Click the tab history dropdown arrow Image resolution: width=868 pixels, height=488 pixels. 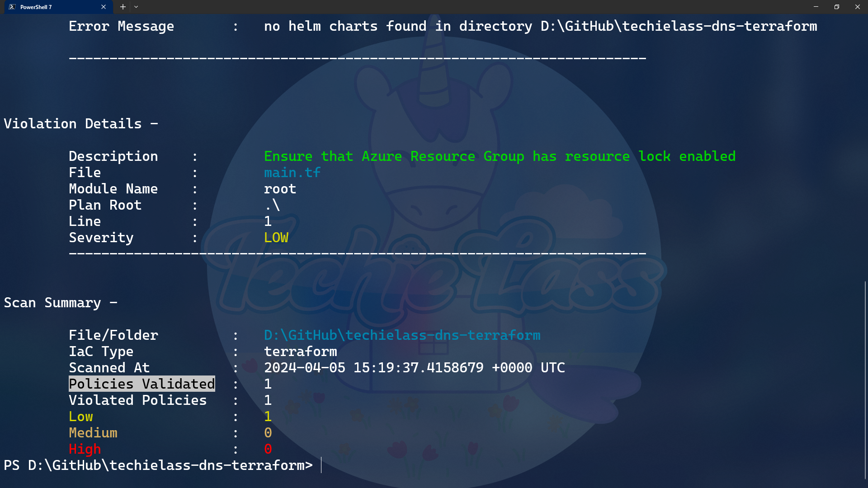[x=136, y=7]
